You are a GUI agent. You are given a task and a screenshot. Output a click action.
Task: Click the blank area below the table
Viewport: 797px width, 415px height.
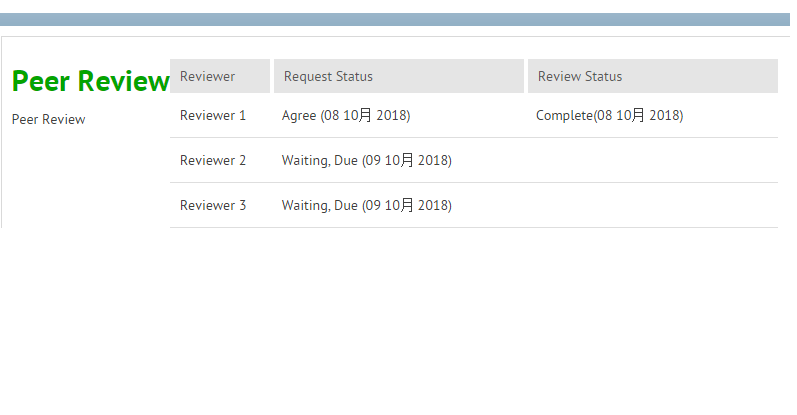point(400,320)
